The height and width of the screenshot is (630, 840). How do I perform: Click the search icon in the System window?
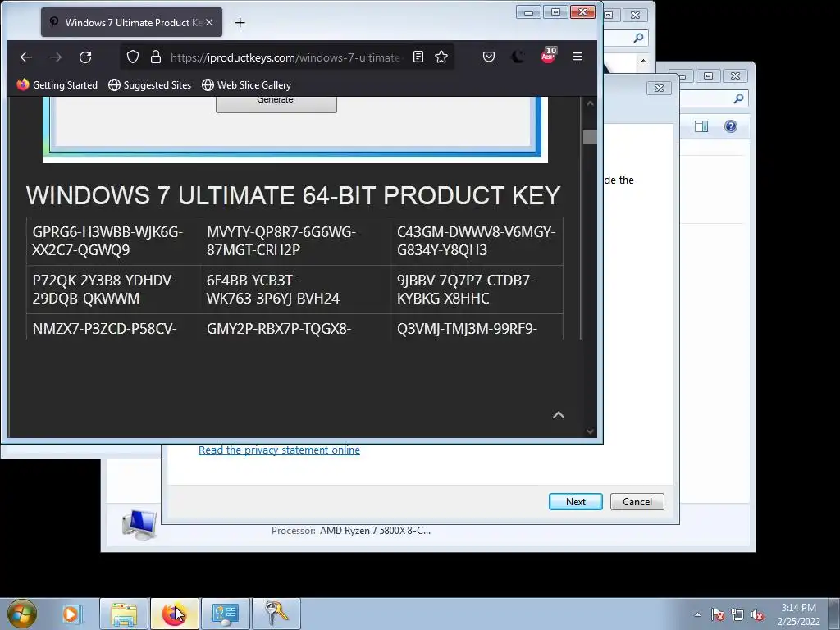click(738, 98)
